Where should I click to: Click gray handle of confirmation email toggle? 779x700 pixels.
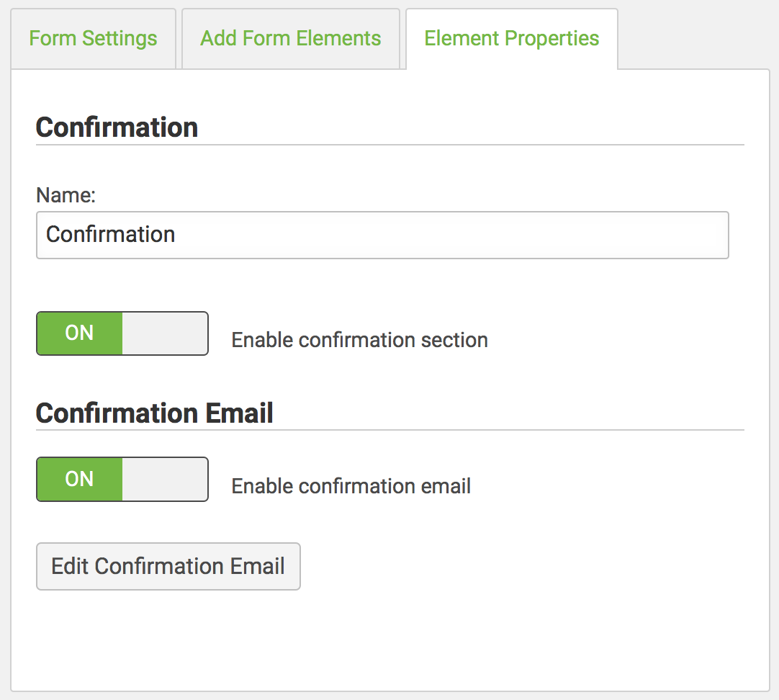tap(165, 479)
